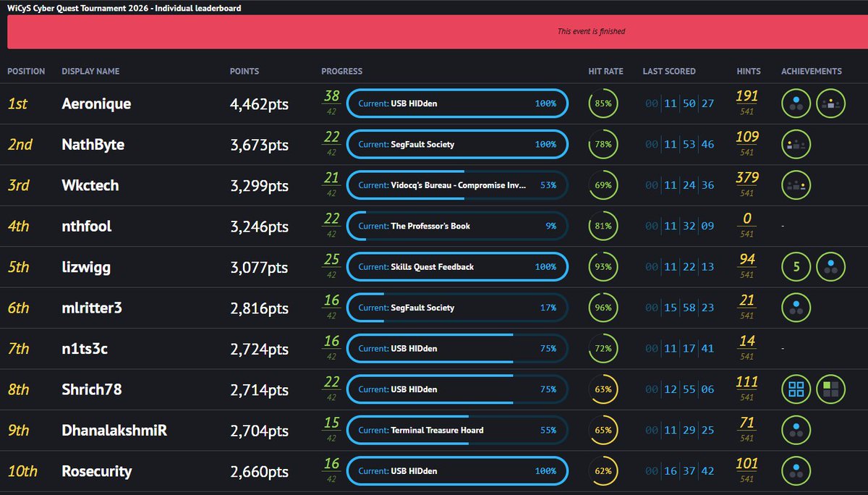Click the 4,462pts score

(x=259, y=104)
